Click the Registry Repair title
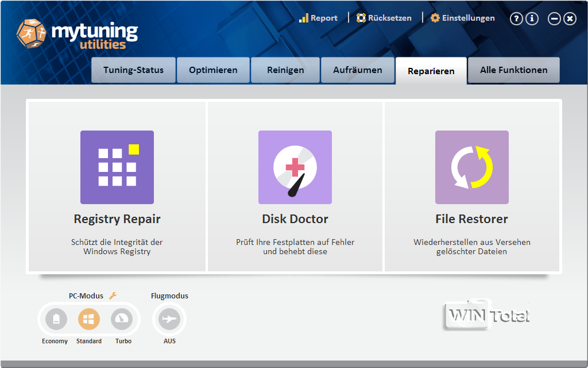 tap(117, 219)
